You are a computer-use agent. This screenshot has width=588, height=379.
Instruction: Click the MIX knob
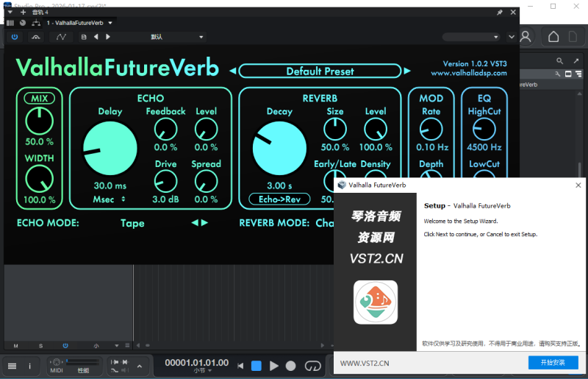pyautogui.click(x=40, y=121)
